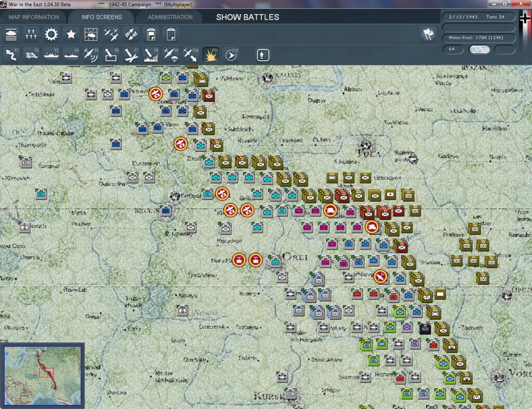The image size is (532, 409).
Task: Click the minimap overview thumbnail
Action: (43, 375)
